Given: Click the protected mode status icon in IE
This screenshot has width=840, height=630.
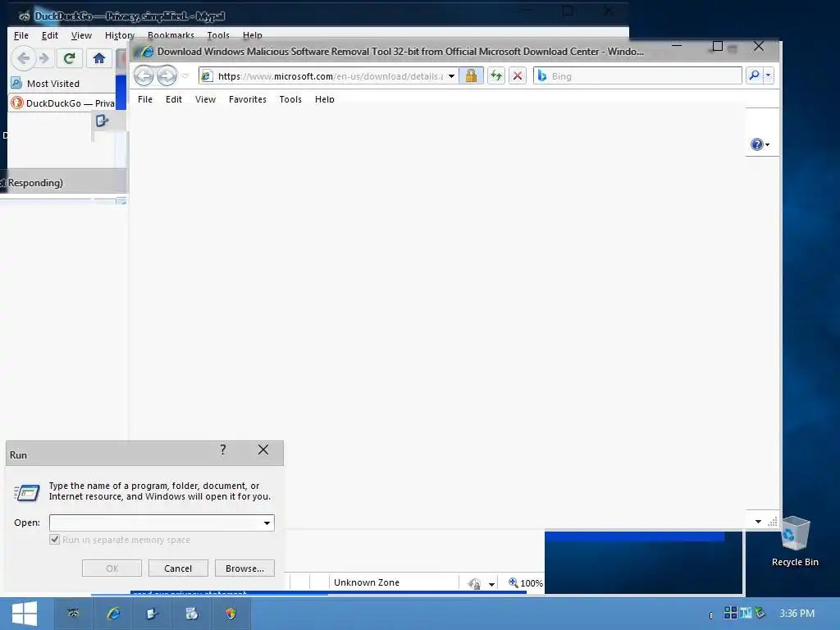Looking at the screenshot, I should [475, 583].
